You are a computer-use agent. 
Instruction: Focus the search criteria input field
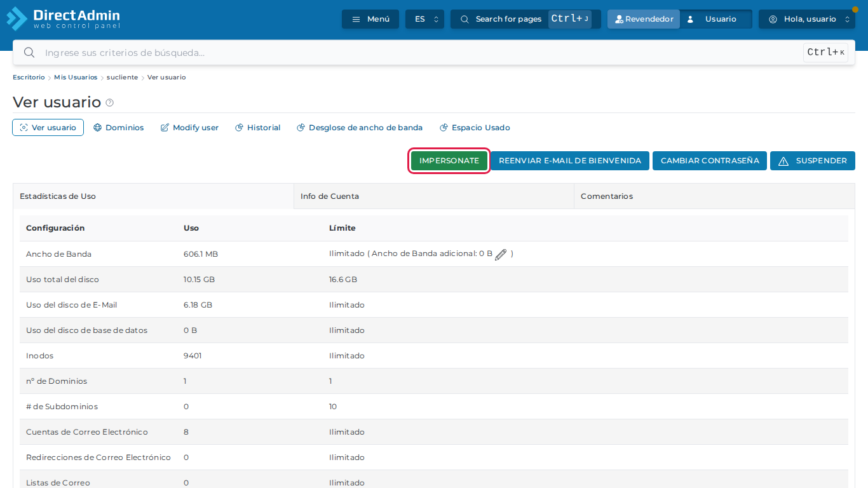click(x=419, y=53)
